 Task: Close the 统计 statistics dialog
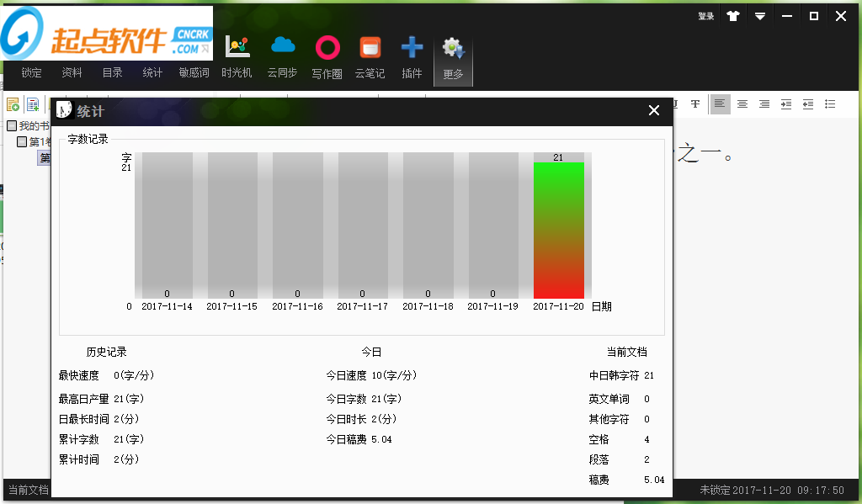click(654, 110)
